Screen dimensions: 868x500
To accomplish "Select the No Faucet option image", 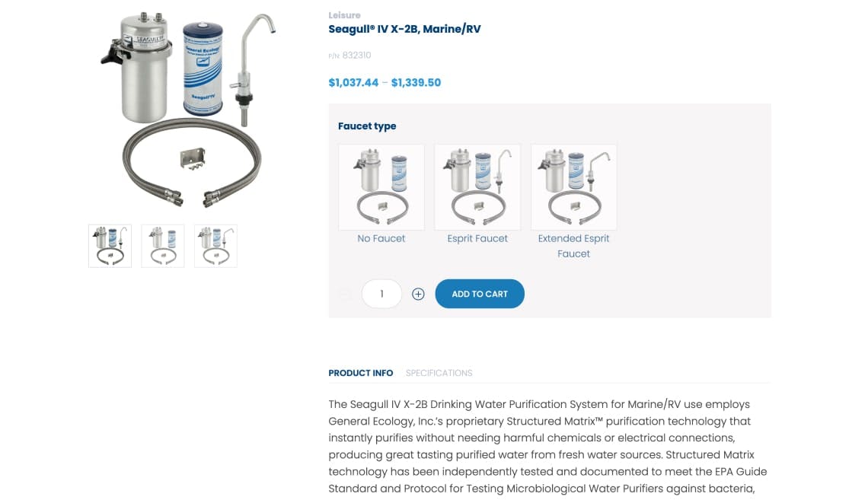I will pos(381,187).
